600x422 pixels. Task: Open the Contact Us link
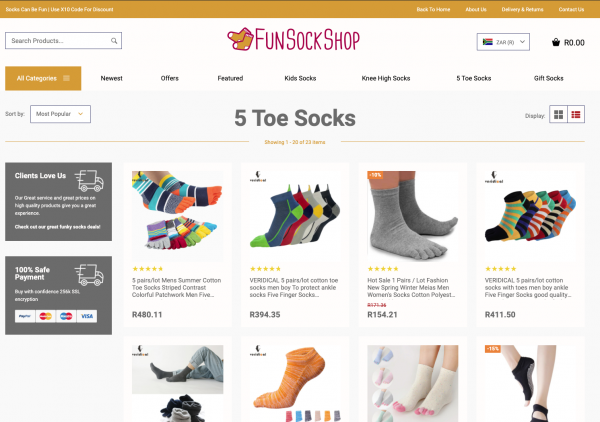(571, 9)
